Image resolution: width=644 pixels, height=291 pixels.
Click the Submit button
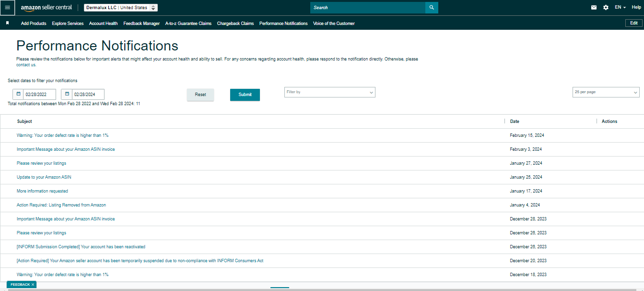pyautogui.click(x=245, y=95)
